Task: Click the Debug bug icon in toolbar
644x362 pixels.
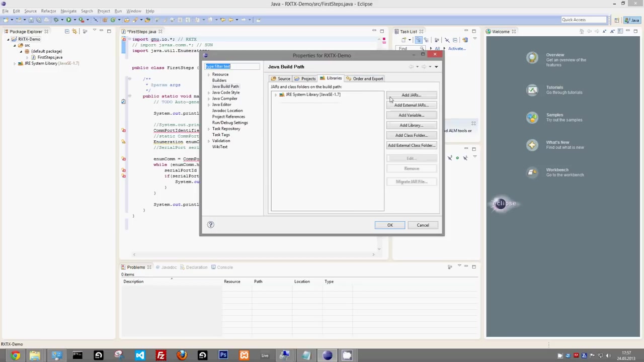Action: click(x=56, y=20)
